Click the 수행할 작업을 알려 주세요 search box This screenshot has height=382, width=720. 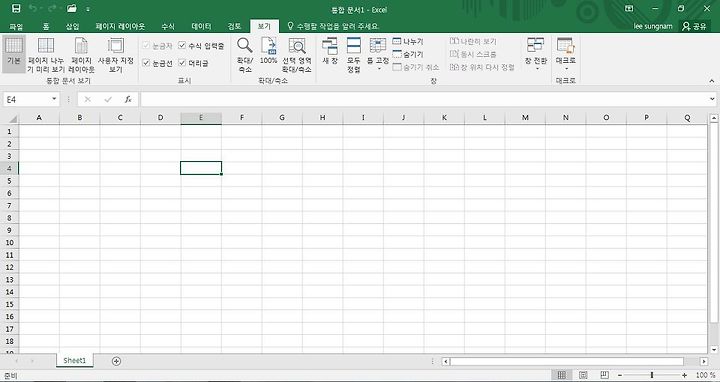[333, 26]
